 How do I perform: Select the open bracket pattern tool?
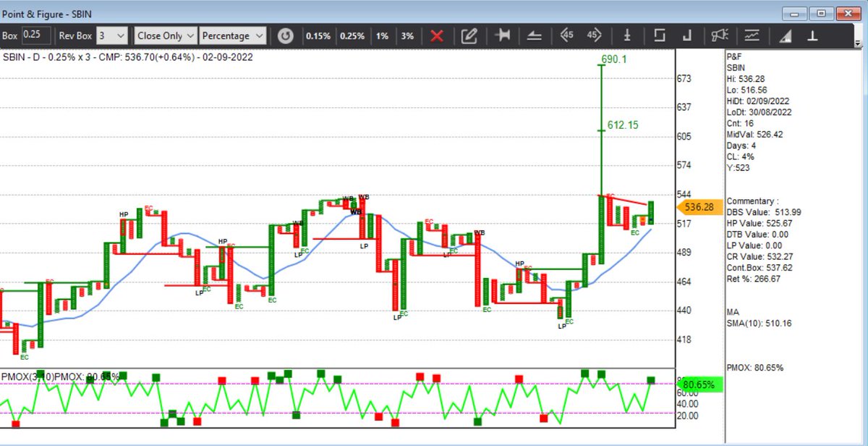point(659,35)
